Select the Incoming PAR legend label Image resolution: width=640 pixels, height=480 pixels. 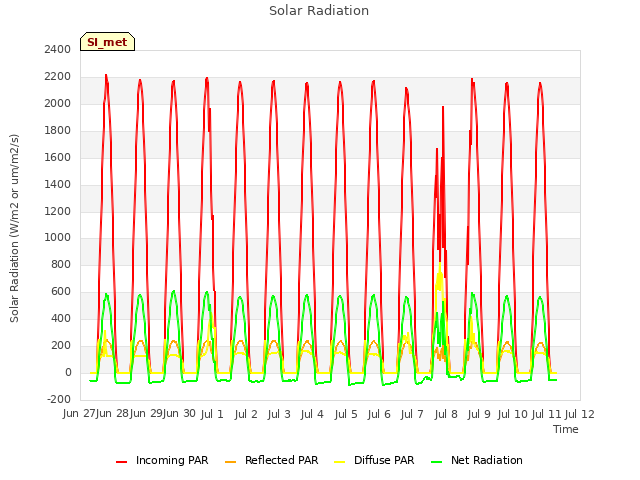coord(172,460)
